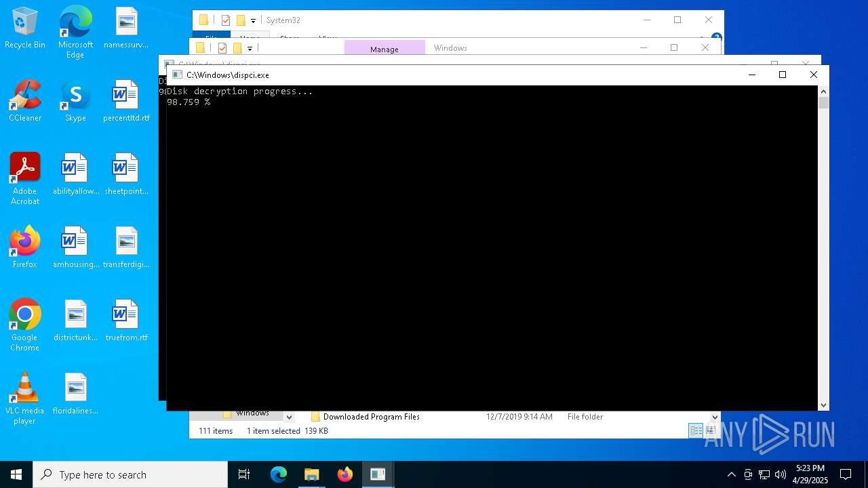Viewport: 868px width, 488px height.
Task: Open Adobe Acrobat desktop shortcut
Action: coord(25,179)
